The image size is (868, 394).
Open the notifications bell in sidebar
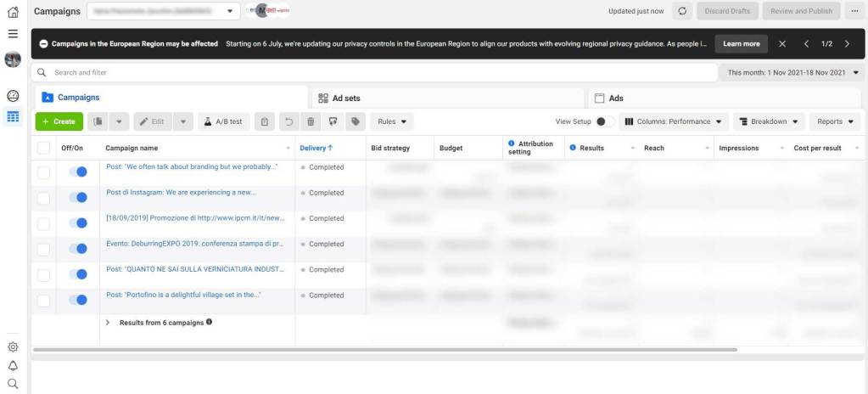tap(13, 365)
